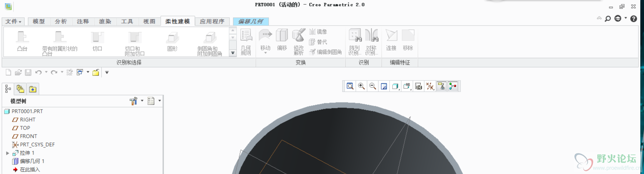Open the Model Tree navigator tab
Image resolution: width=644 pixels, height=174 pixels.
[x=8, y=89]
